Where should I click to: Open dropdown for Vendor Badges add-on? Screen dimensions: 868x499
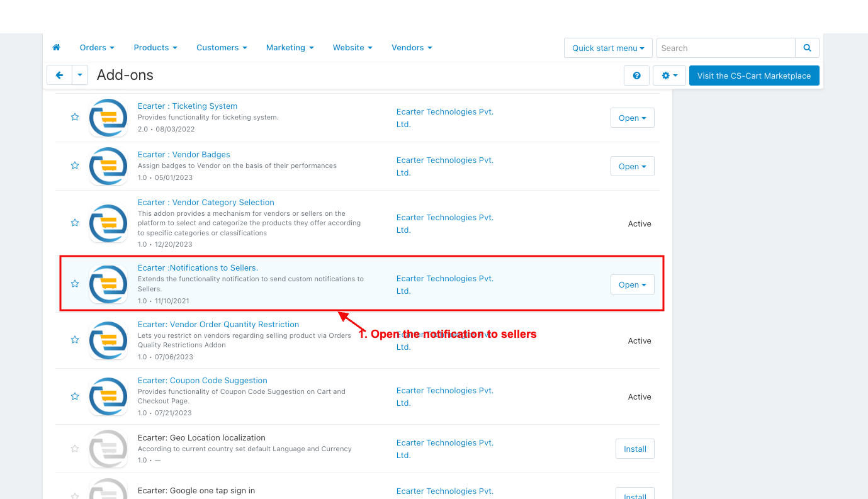(x=633, y=166)
